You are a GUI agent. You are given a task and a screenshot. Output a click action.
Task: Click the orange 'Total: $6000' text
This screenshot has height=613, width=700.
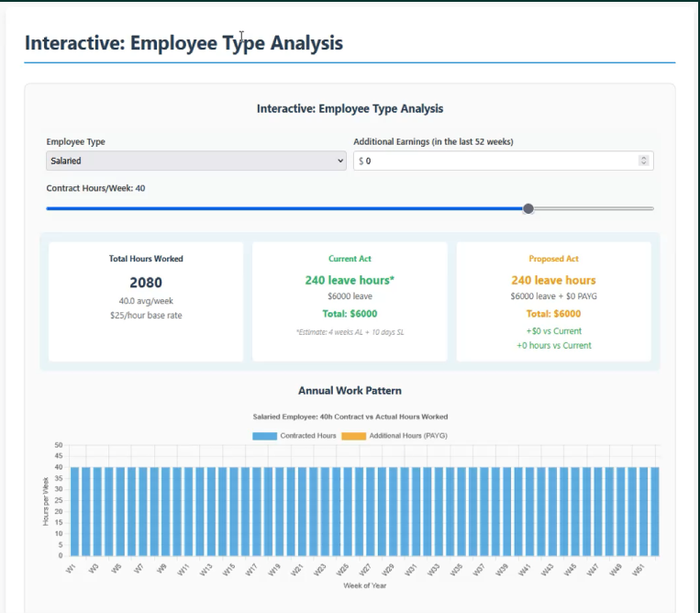(553, 314)
